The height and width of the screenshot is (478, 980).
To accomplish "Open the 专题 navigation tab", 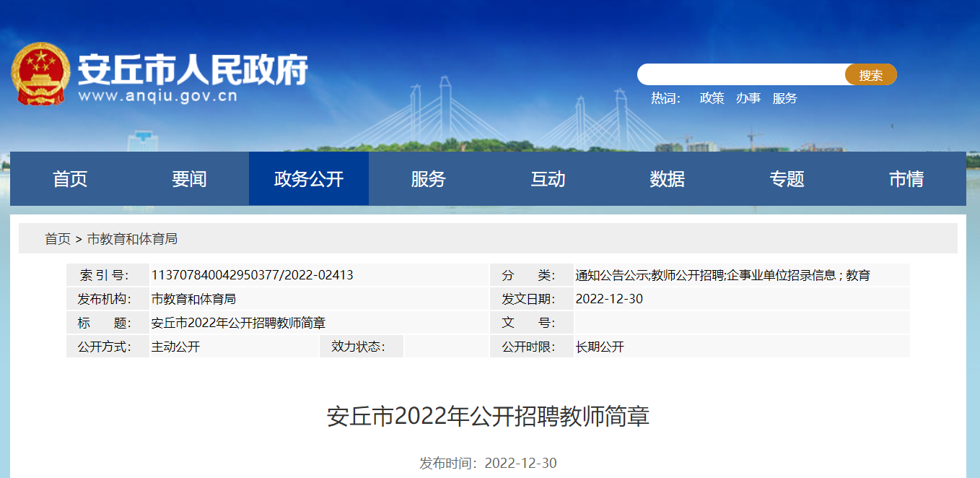I will [787, 179].
